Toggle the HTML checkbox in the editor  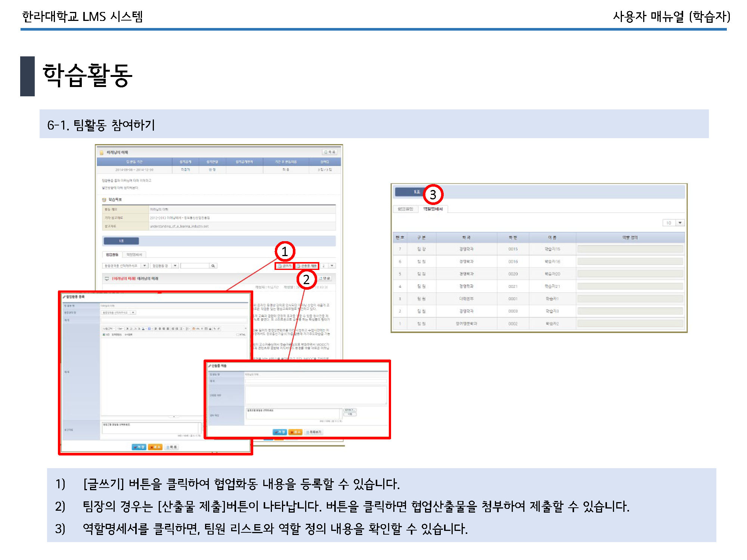click(238, 335)
